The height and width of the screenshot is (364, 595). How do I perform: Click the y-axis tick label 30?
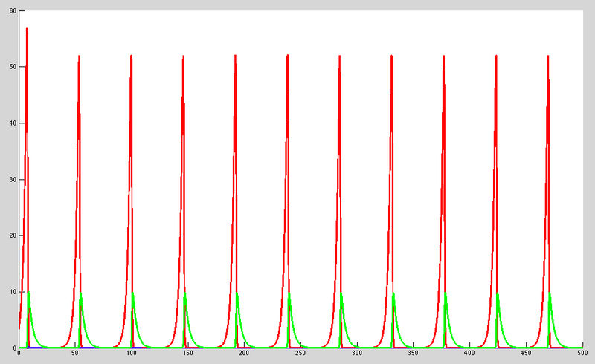(13, 180)
